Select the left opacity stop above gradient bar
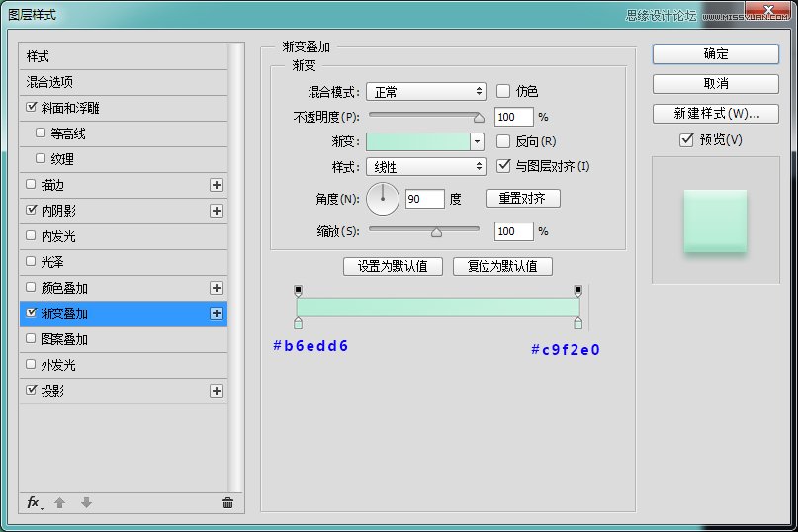 pos(299,291)
